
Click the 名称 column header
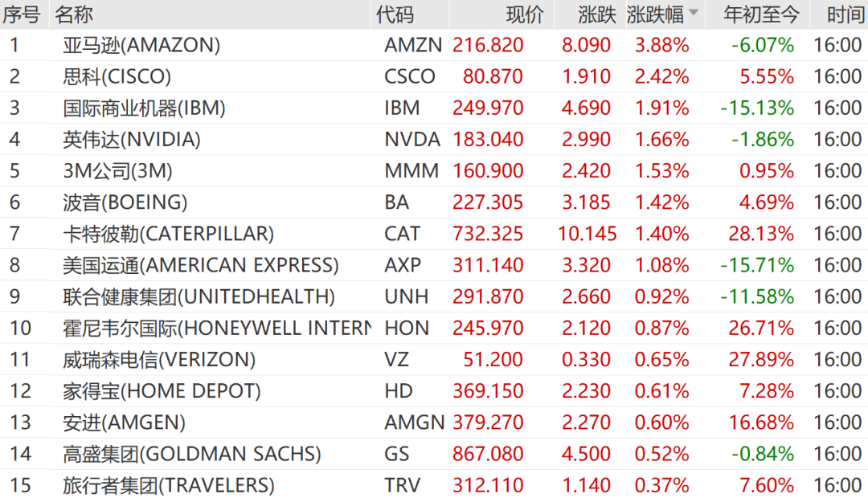(x=74, y=14)
